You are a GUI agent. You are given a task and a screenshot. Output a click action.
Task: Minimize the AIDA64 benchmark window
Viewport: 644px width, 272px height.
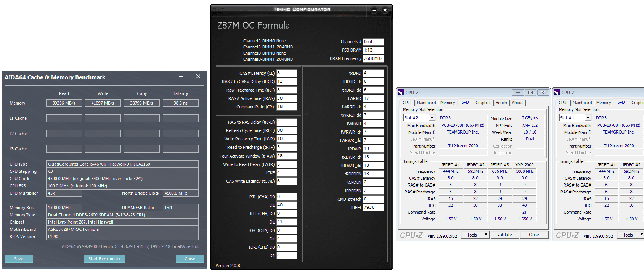(181, 77)
